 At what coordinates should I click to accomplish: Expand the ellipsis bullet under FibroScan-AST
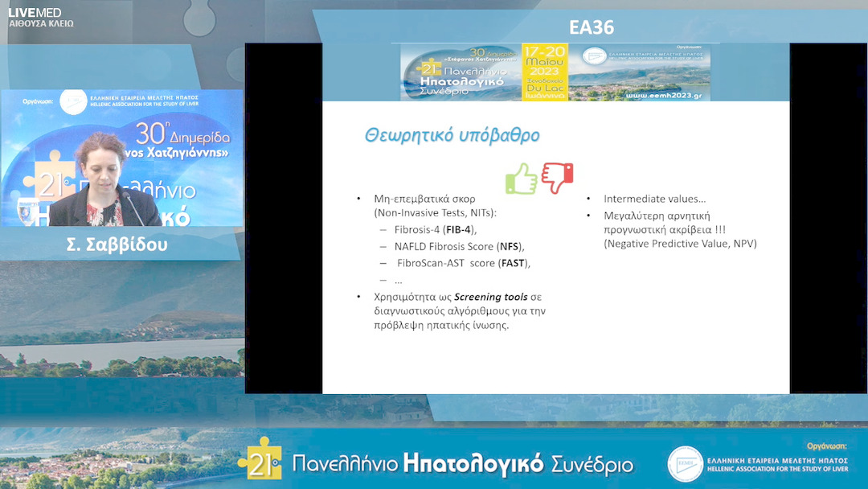click(x=397, y=280)
